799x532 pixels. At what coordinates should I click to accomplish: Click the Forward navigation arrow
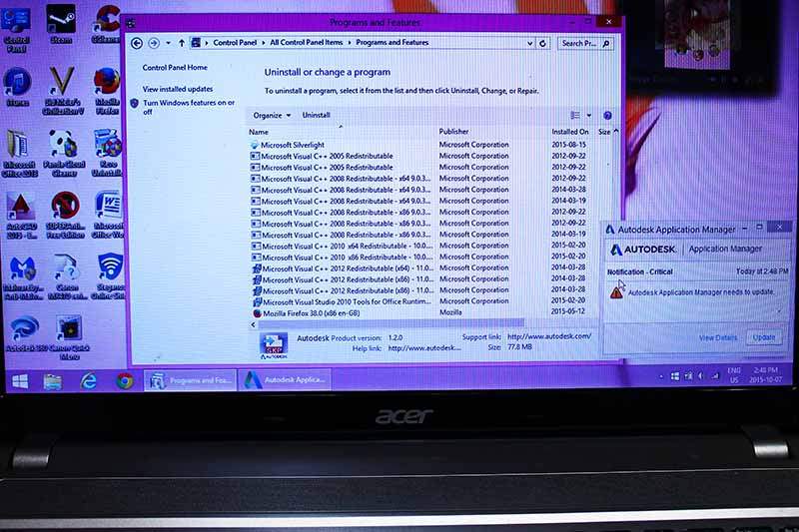(x=154, y=43)
